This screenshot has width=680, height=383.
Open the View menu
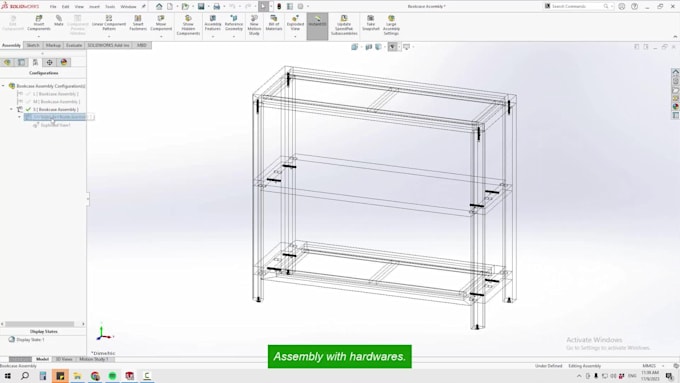point(79,7)
